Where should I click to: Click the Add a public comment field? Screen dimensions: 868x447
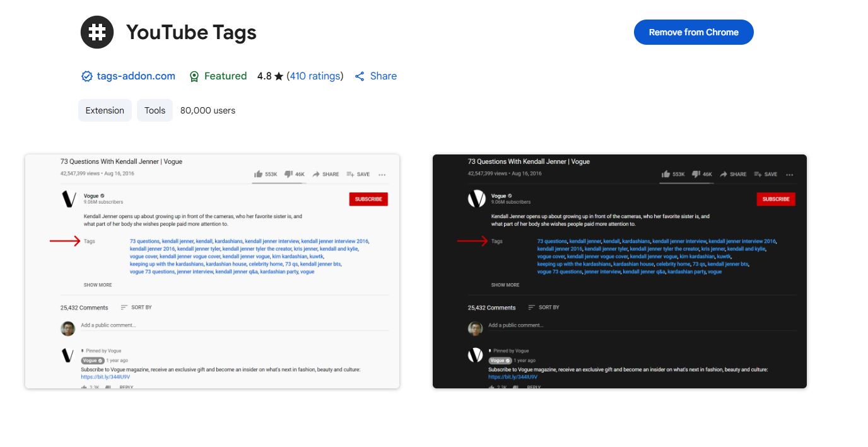109,325
